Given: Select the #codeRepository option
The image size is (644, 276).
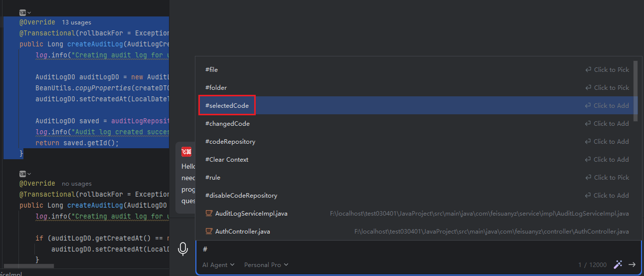Looking at the screenshot, I should tap(230, 141).
